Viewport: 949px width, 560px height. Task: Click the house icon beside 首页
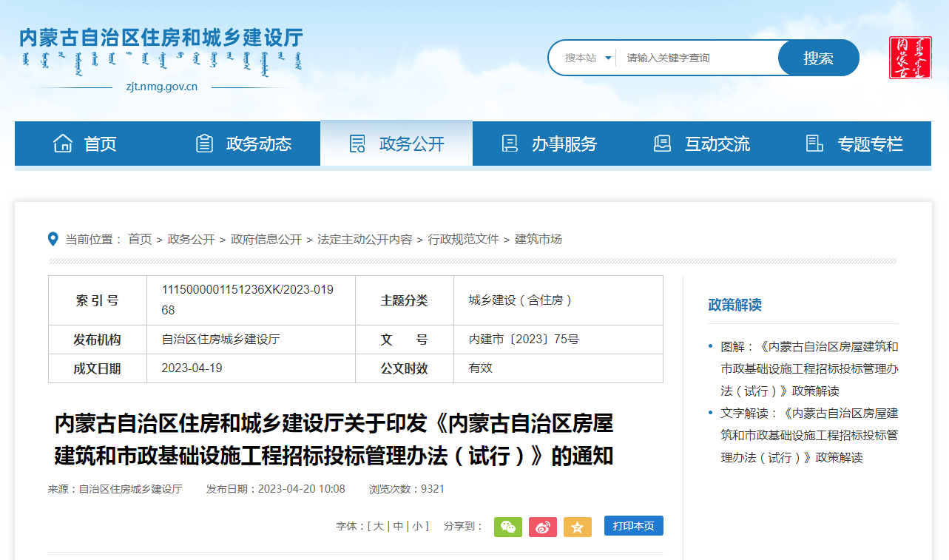(x=63, y=144)
